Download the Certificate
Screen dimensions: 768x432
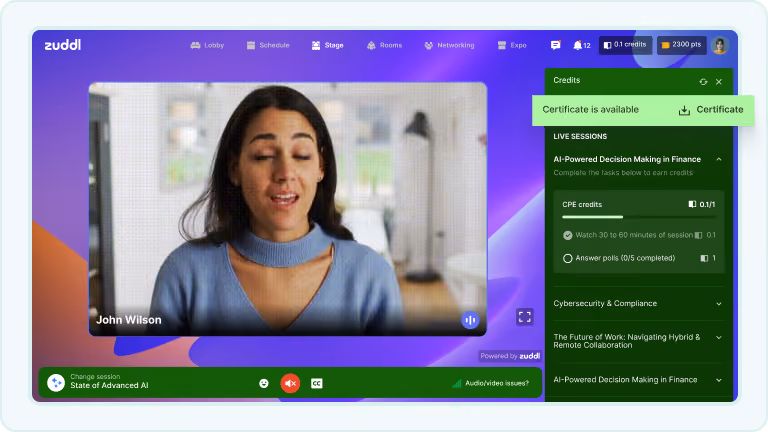(711, 110)
